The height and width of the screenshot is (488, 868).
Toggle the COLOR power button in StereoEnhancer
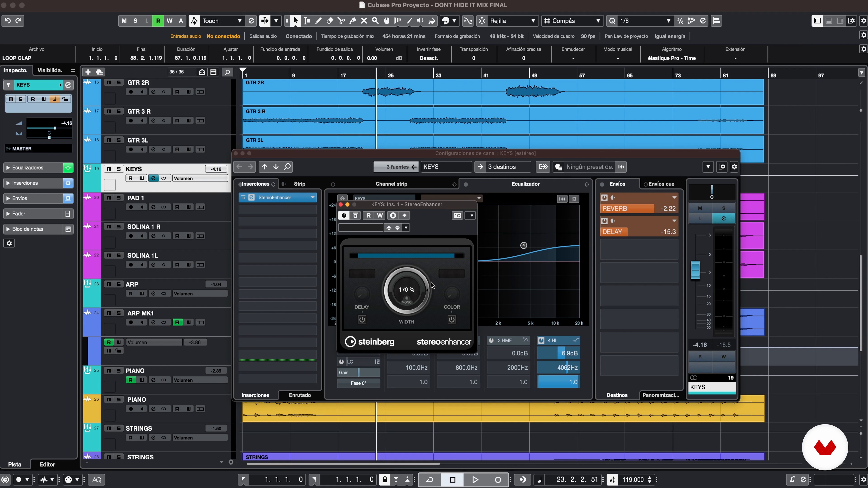(452, 319)
